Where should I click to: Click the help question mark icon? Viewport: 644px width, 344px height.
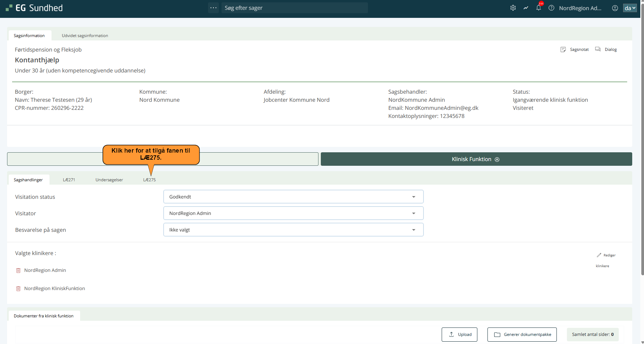(551, 8)
